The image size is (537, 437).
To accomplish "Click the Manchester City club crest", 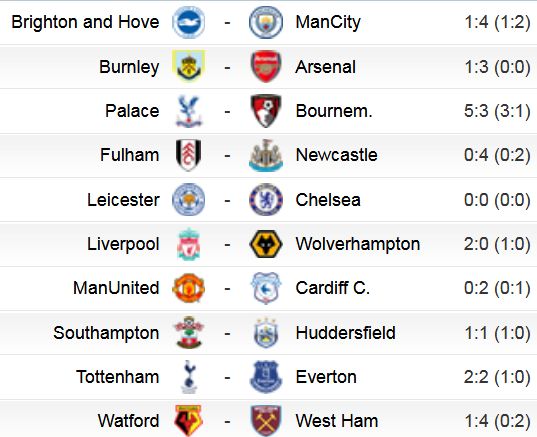I will pyautogui.click(x=266, y=22).
